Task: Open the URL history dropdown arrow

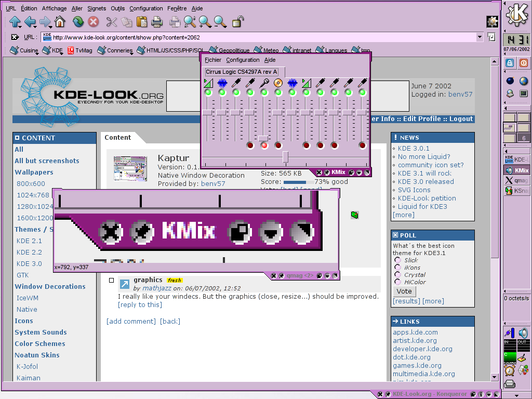Action: [x=480, y=37]
